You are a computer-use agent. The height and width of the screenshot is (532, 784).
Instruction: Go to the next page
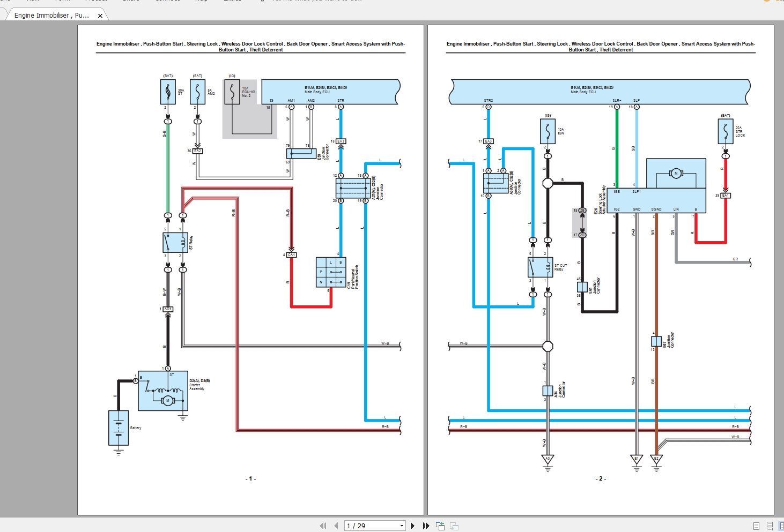(x=412, y=526)
